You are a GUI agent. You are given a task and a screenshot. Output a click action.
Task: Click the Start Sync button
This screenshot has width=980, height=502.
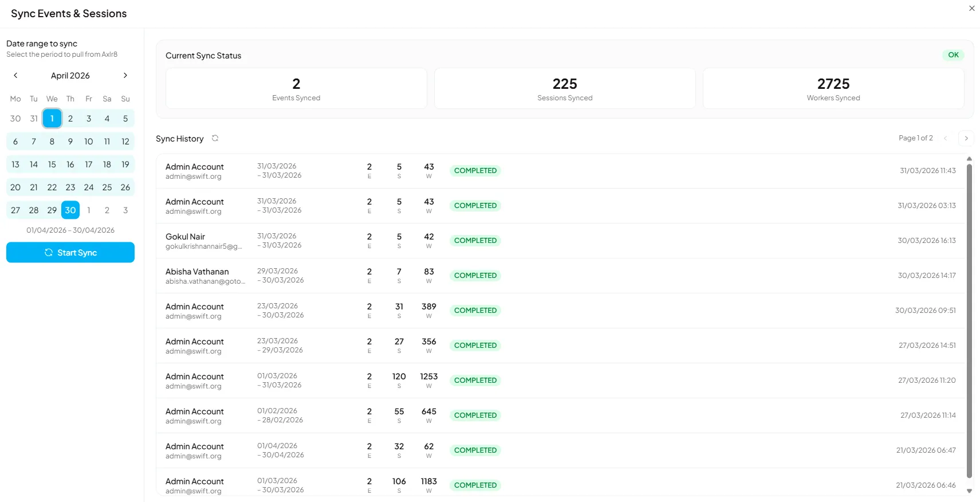(70, 253)
